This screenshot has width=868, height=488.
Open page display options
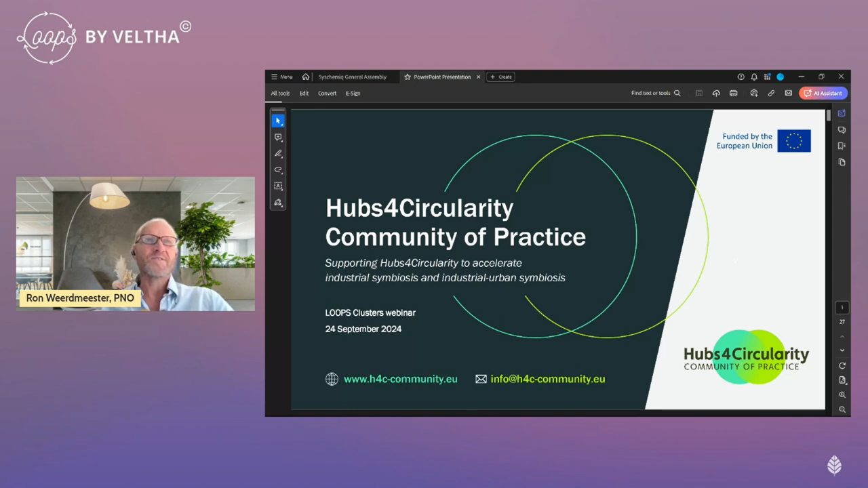click(x=842, y=380)
